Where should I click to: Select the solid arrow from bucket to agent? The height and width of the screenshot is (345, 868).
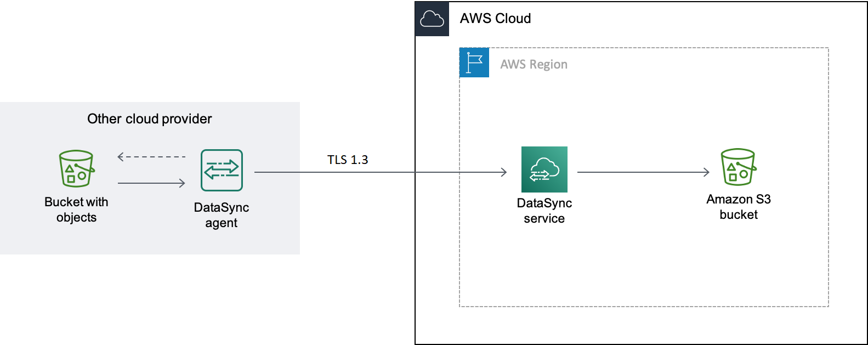pos(151,183)
